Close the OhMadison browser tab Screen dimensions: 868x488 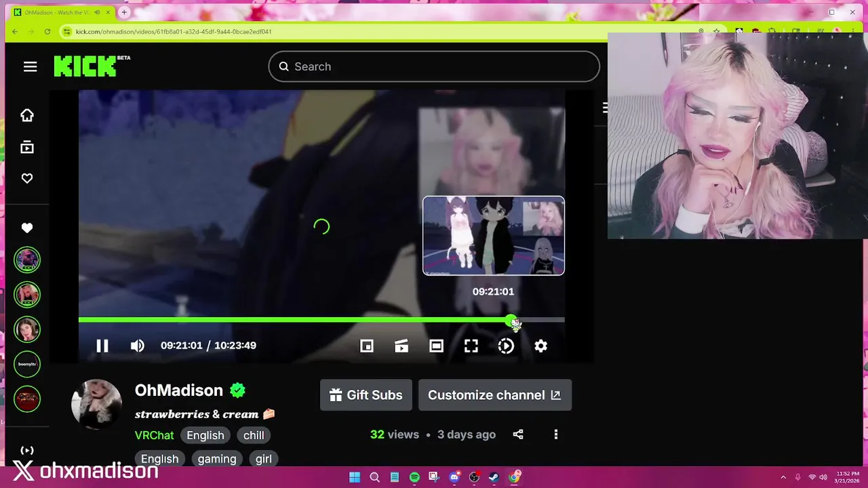(x=108, y=12)
